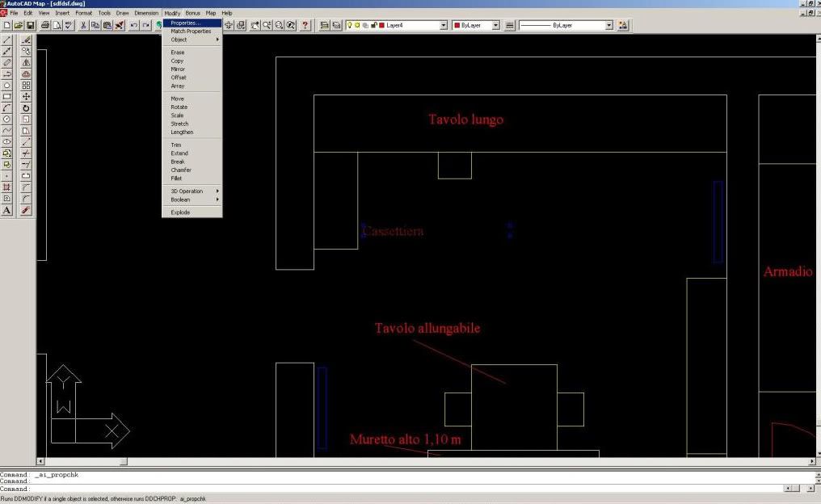The width and height of the screenshot is (821, 504).
Task: Select the Multiline Text tool
Action: point(6,210)
